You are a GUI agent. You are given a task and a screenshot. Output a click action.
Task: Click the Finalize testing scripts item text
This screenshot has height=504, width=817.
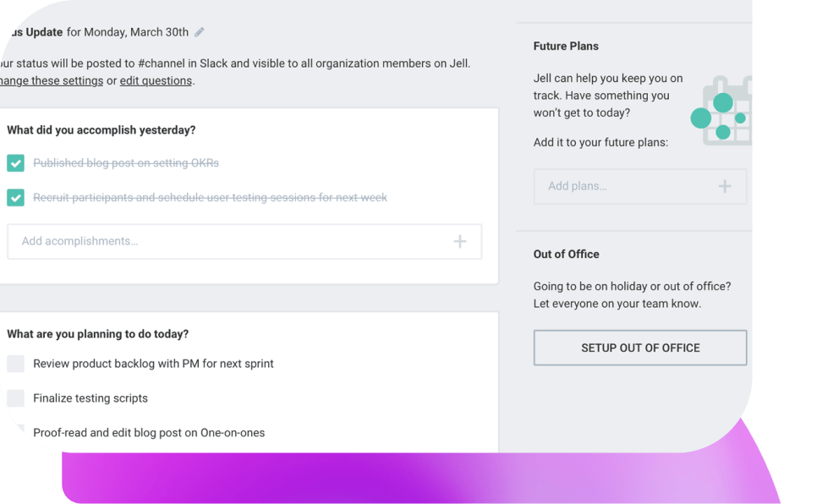tap(90, 398)
